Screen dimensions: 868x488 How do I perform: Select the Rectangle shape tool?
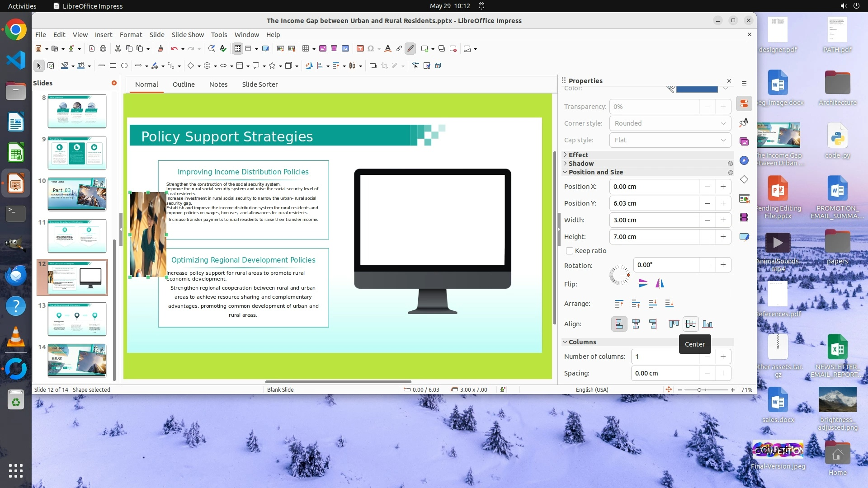click(113, 66)
